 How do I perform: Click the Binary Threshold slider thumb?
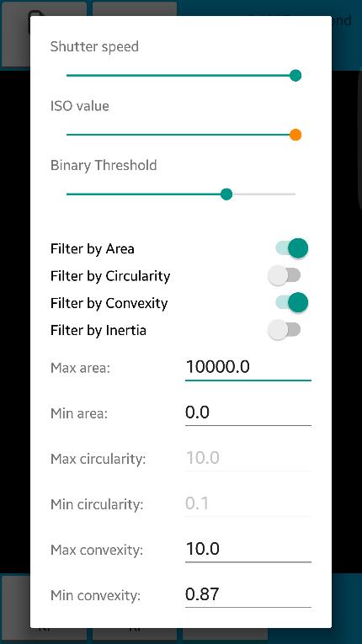coord(226,194)
